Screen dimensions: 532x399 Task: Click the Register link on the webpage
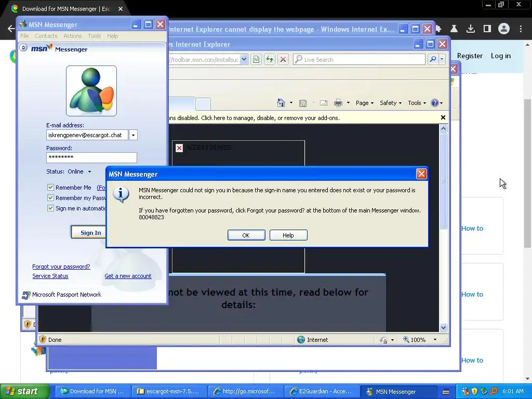(x=470, y=56)
